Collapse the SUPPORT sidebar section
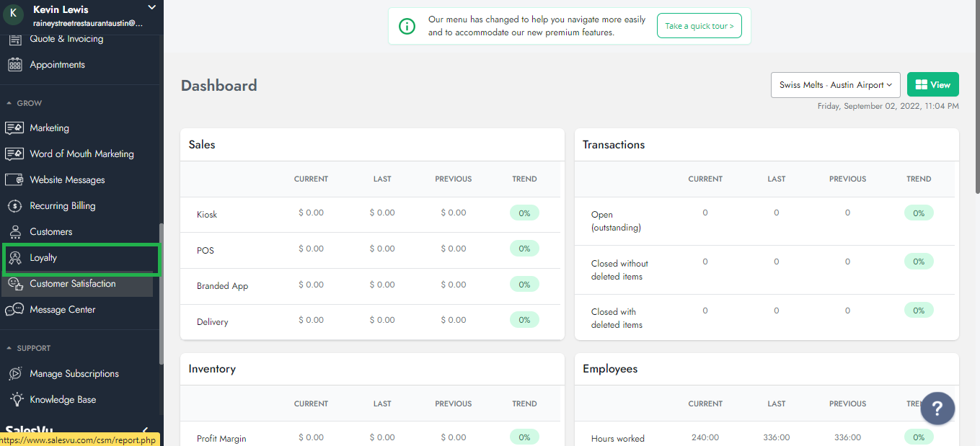This screenshot has height=446, width=980. tap(9, 349)
